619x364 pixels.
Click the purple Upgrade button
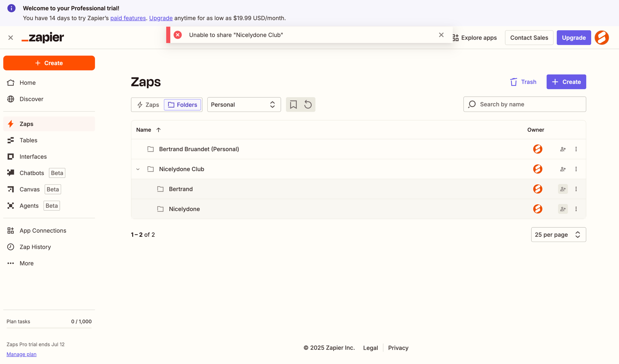click(x=574, y=38)
